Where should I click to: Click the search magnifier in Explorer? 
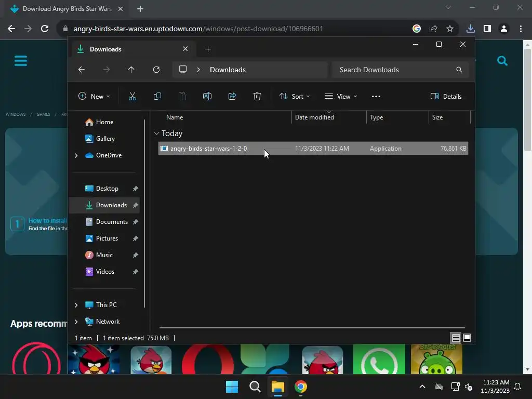tap(459, 70)
